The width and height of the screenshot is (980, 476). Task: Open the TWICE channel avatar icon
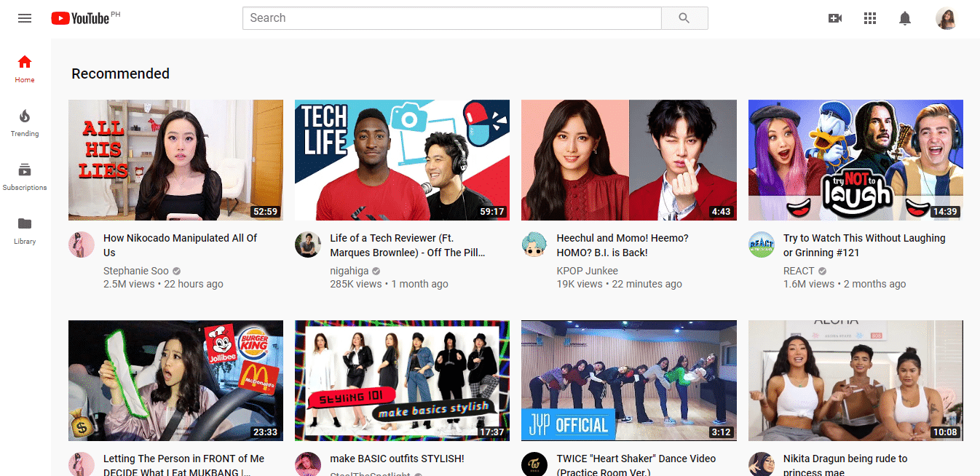[x=534, y=464]
